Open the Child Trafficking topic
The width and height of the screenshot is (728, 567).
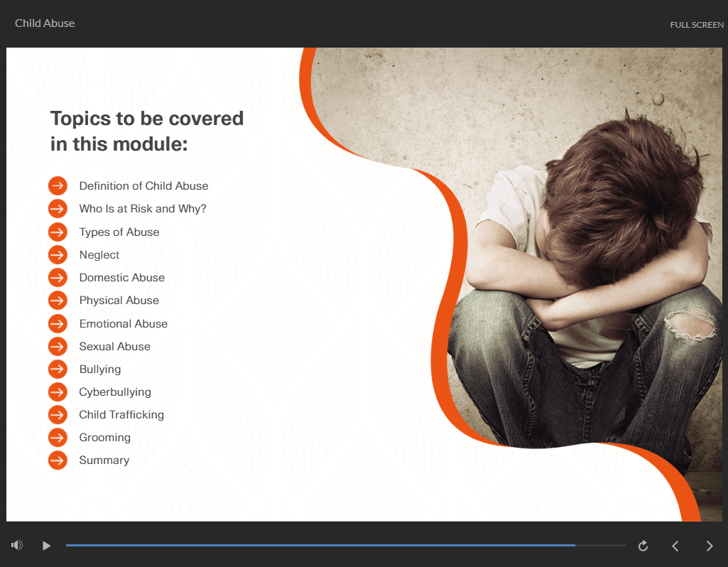pos(121,415)
